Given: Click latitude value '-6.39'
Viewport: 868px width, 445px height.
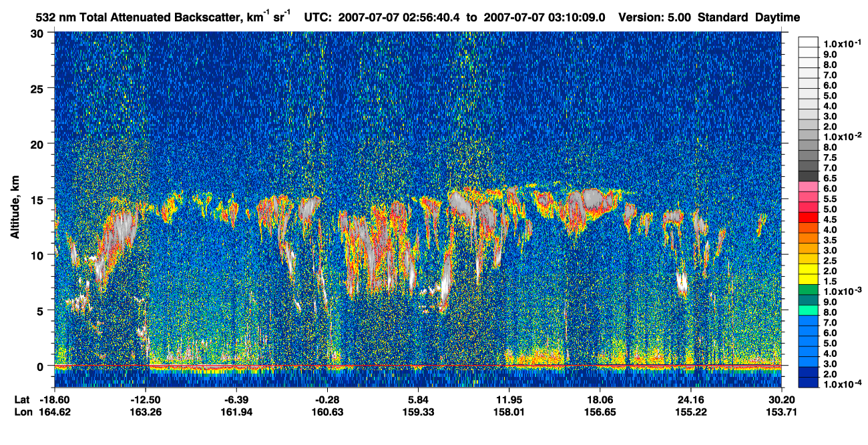Looking at the screenshot, I should pos(236,400).
